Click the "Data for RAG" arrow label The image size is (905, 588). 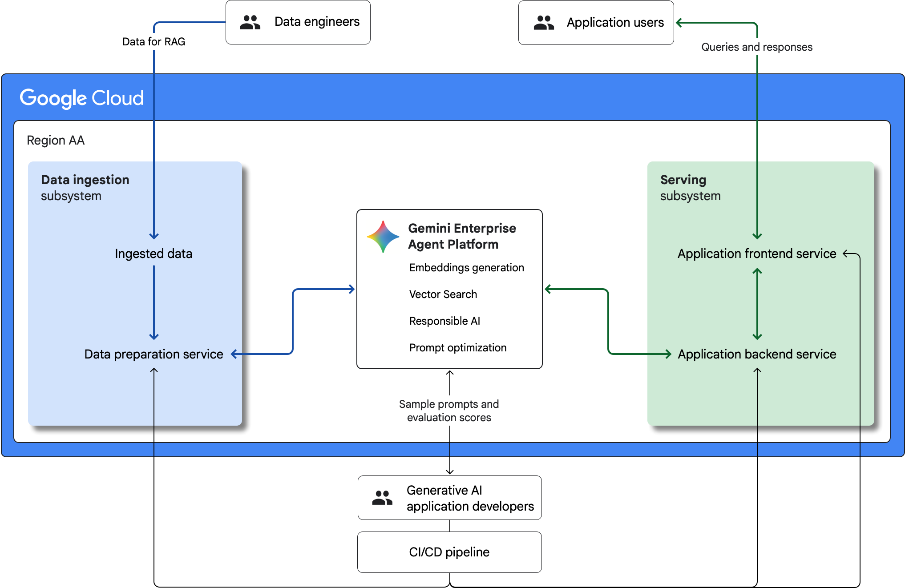click(154, 42)
